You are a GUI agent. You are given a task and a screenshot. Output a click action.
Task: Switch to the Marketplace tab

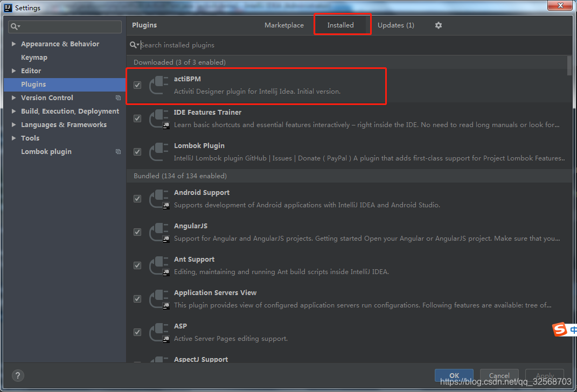point(284,25)
